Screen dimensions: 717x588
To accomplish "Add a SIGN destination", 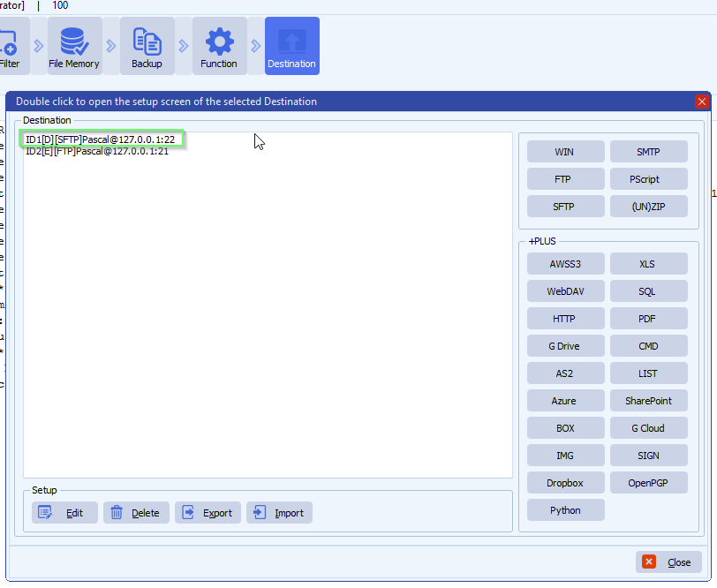I will (x=648, y=456).
